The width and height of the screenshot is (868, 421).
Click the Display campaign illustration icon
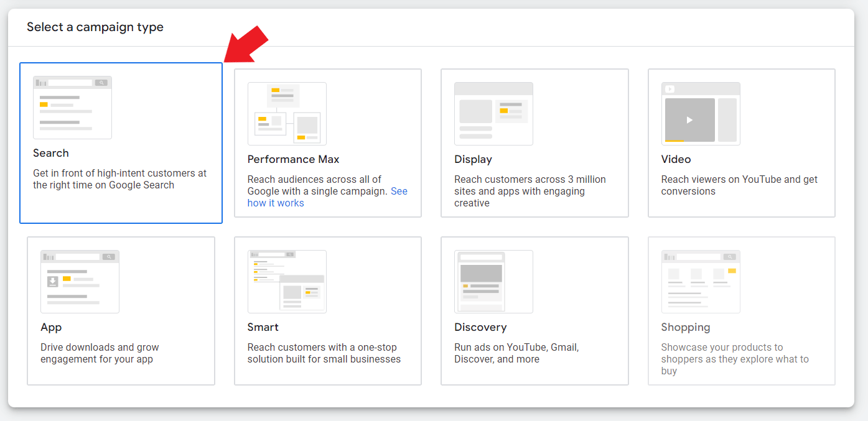coord(493,114)
